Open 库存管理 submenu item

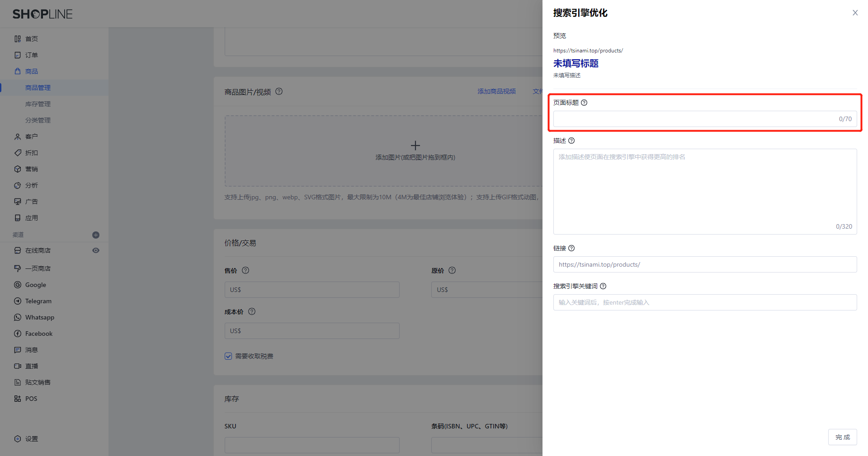pyautogui.click(x=38, y=104)
